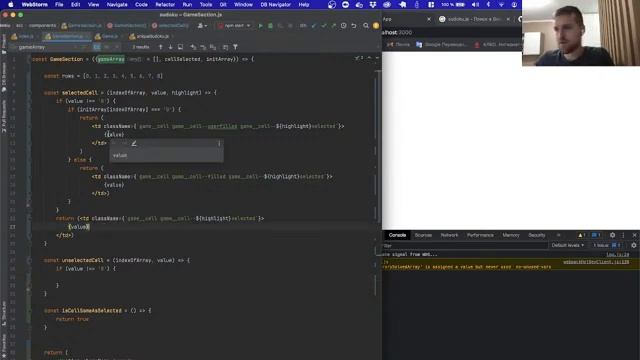This screenshot has width=640, height=360.
Task: Open console settings gear icon
Action: 633,245
